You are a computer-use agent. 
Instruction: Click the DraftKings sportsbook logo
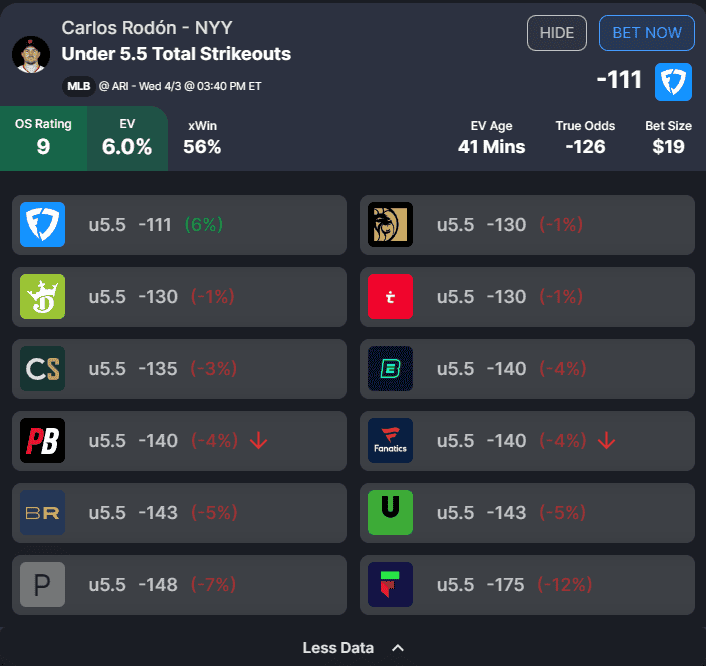(x=43, y=297)
